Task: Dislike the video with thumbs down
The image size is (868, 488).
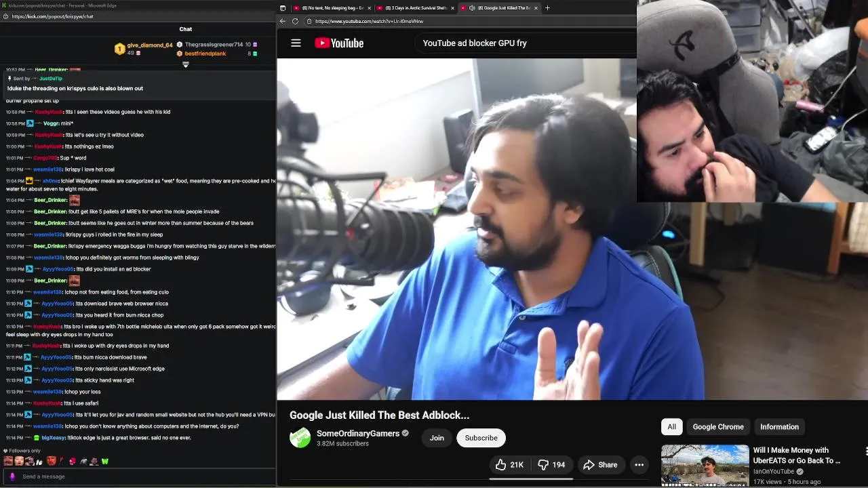Action: coord(551,464)
